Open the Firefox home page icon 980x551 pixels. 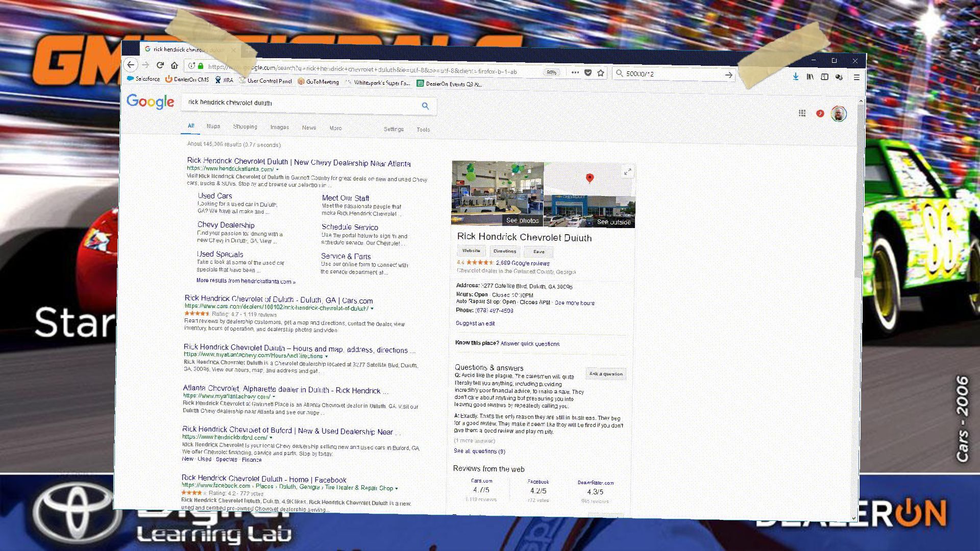click(x=175, y=65)
